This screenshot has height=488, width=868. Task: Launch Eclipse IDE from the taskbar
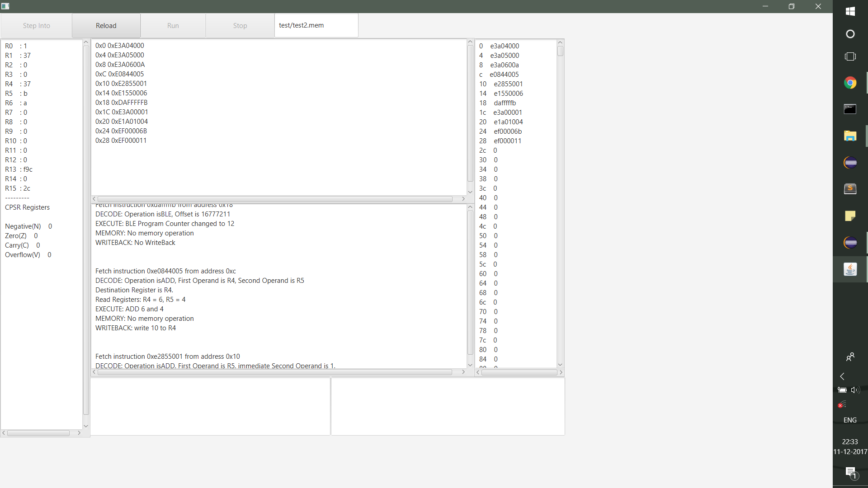point(850,163)
